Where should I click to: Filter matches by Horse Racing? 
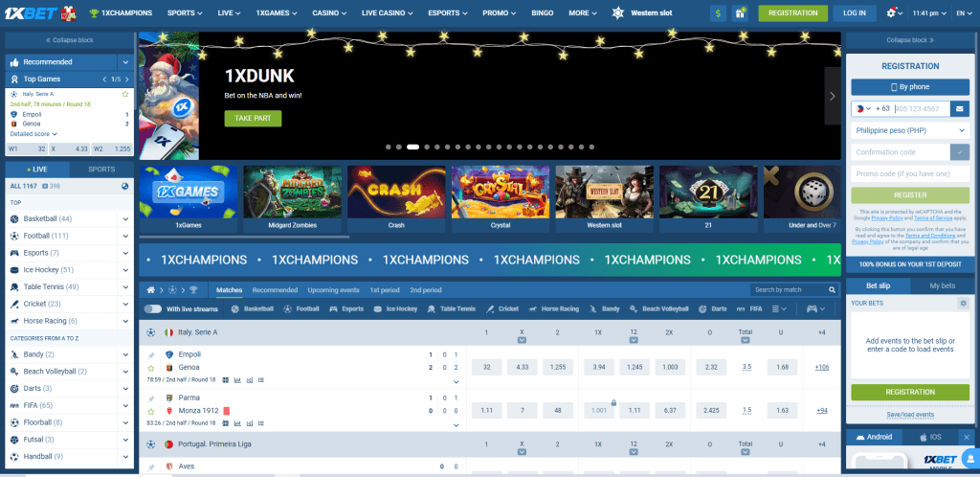[553, 308]
